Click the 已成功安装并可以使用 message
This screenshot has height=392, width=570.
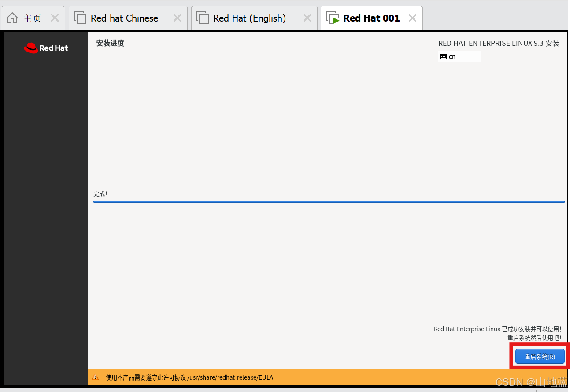(497, 329)
